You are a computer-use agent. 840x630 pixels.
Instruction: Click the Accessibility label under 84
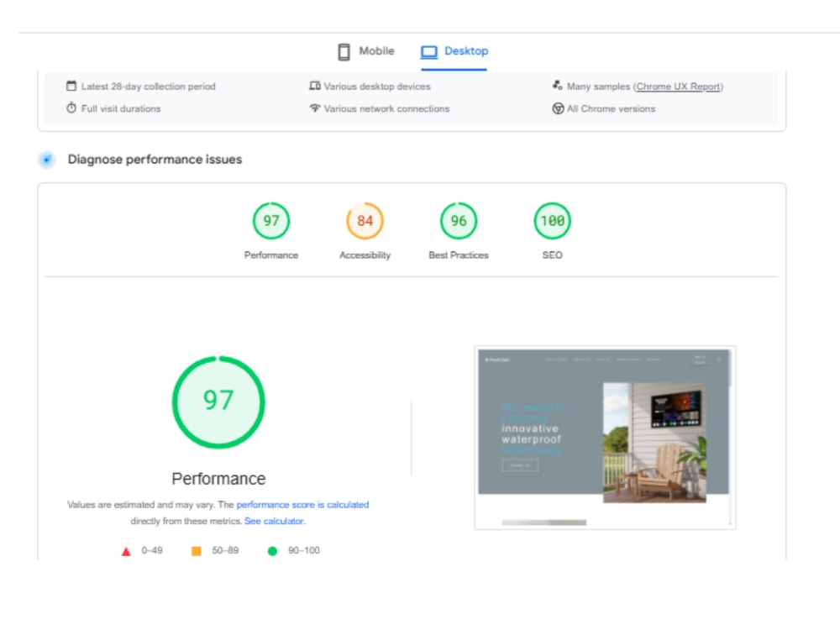[365, 255]
